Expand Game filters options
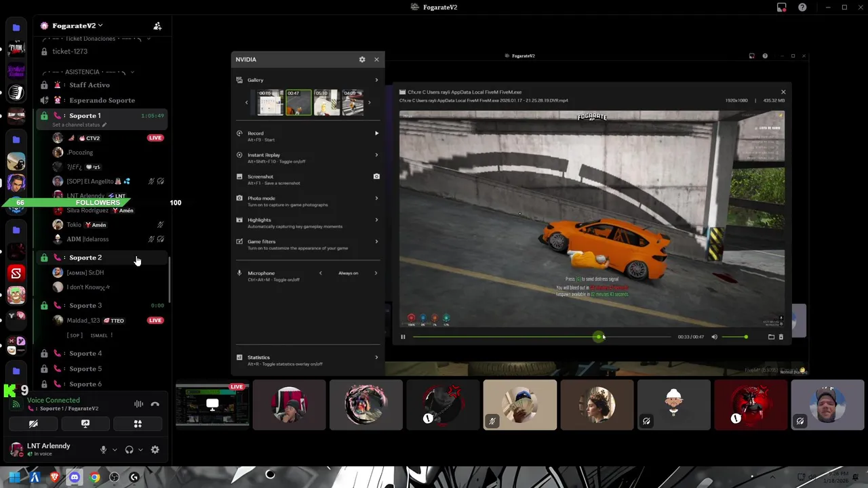868x488 pixels. coord(376,242)
